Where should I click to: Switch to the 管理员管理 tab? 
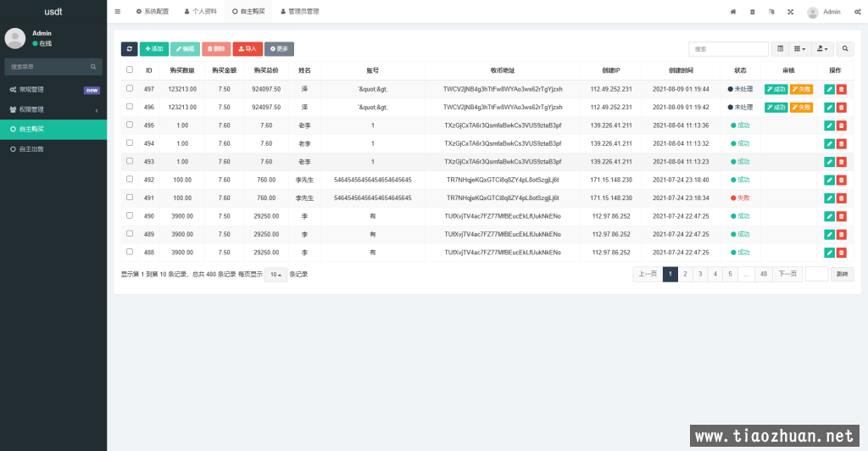299,11
